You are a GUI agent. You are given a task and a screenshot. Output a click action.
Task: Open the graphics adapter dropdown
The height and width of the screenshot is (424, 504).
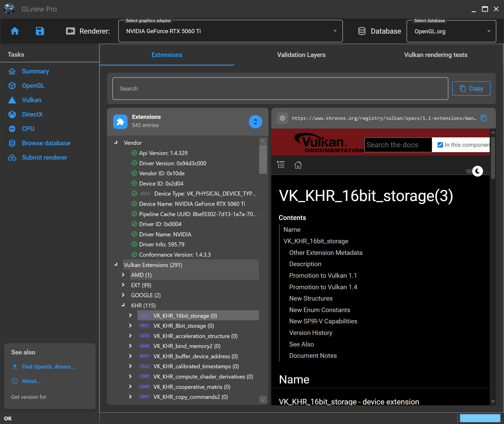coord(230,31)
